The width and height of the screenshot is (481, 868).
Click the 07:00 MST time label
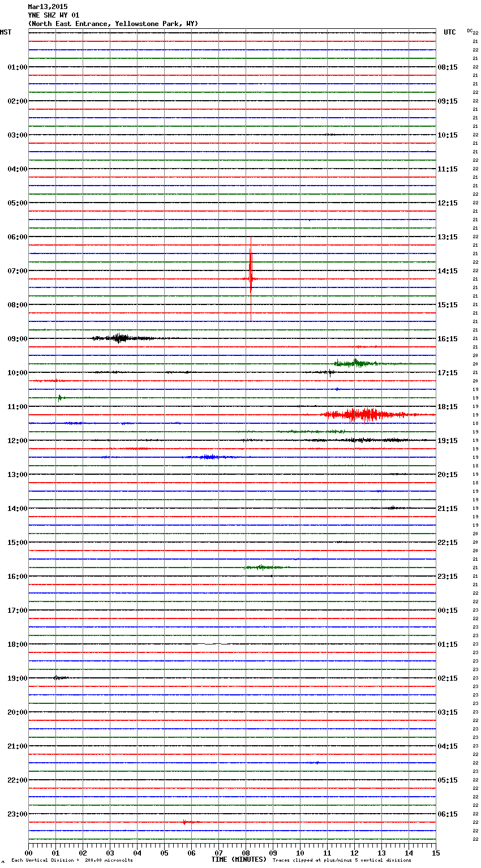coord(17,271)
